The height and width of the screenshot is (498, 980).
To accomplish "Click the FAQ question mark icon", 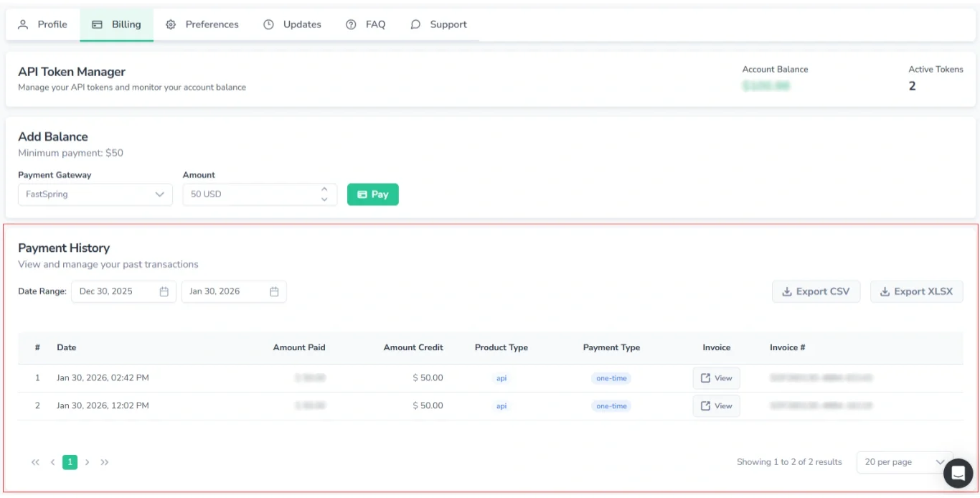I will [x=350, y=24].
